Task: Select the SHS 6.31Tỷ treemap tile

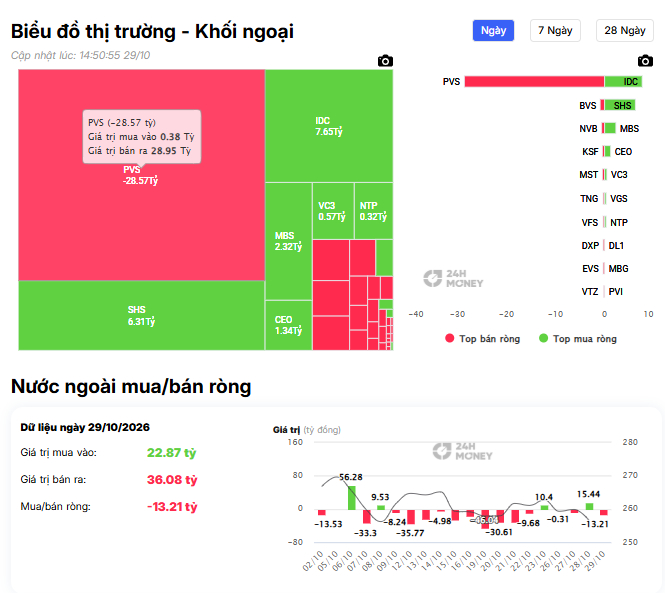Action: pyautogui.click(x=142, y=316)
